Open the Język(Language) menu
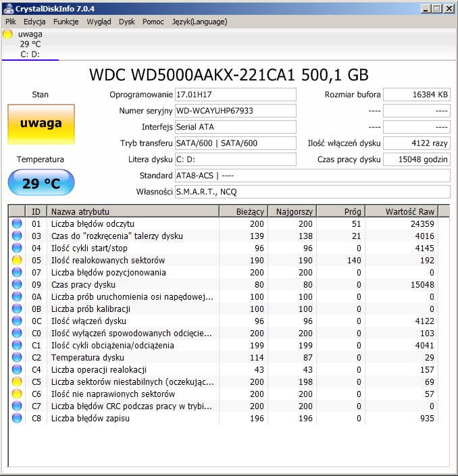This screenshot has height=476, width=458. 199,22
